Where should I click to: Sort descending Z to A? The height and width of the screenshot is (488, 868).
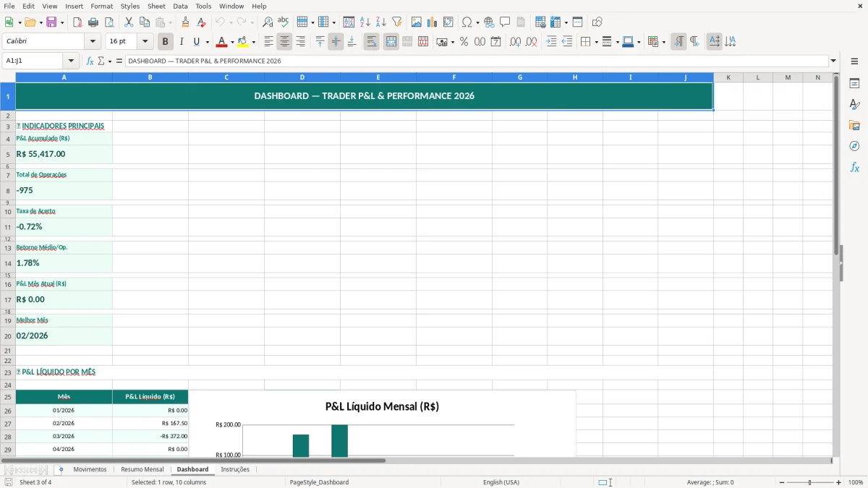tap(381, 22)
